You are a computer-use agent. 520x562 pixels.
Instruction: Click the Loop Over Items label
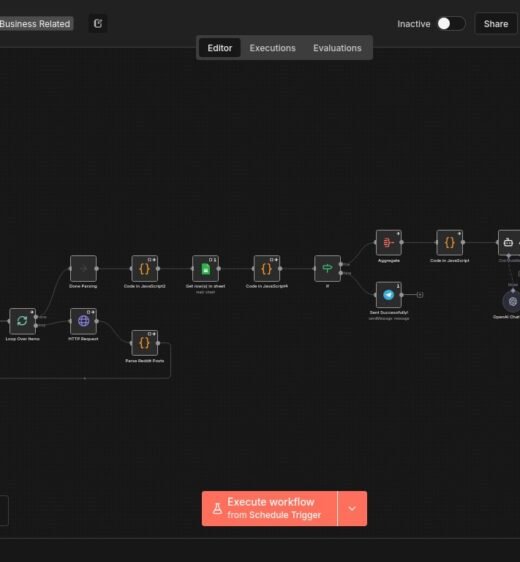22,339
